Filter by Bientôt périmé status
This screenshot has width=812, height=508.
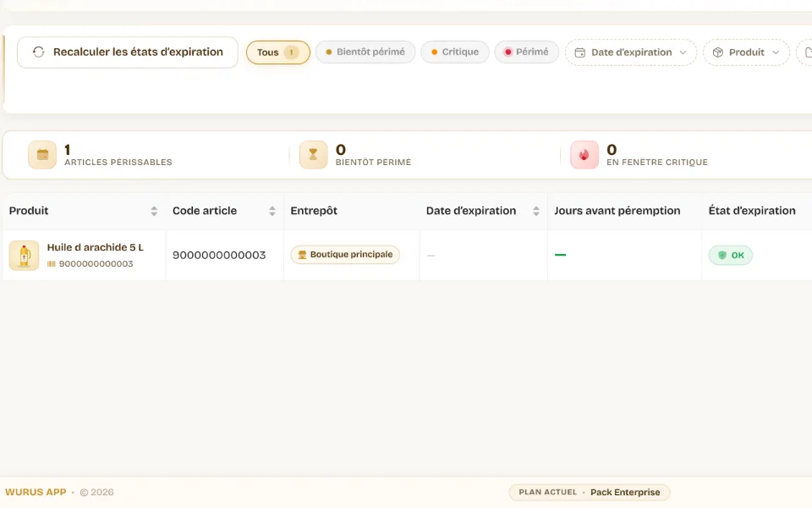coord(365,52)
